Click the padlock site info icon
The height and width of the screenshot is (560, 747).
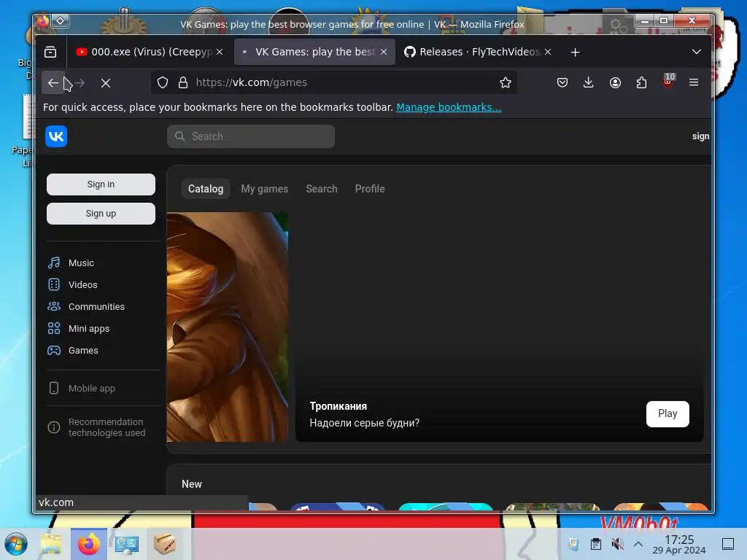coord(183,83)
